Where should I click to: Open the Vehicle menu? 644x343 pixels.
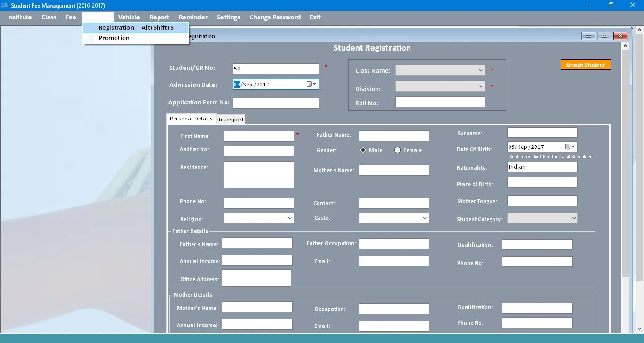pyautogui.click(x=129, y=17)
